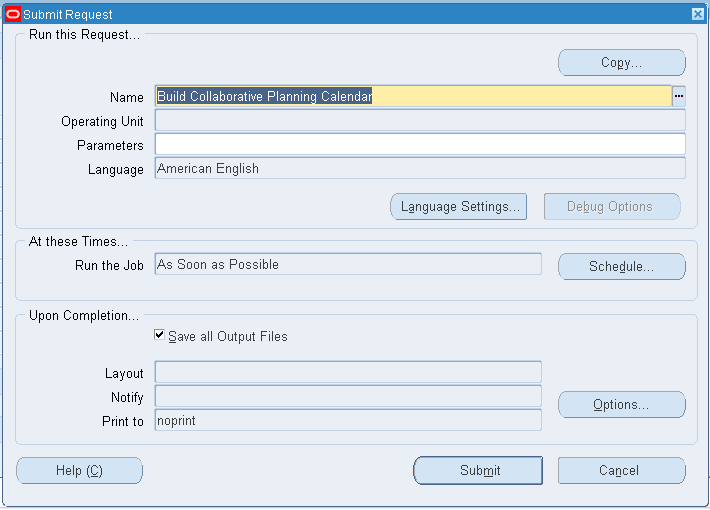Screen dimensions: 710x510
Task: Click the Oracle logo icon in title bar
Action: point(13,14)
